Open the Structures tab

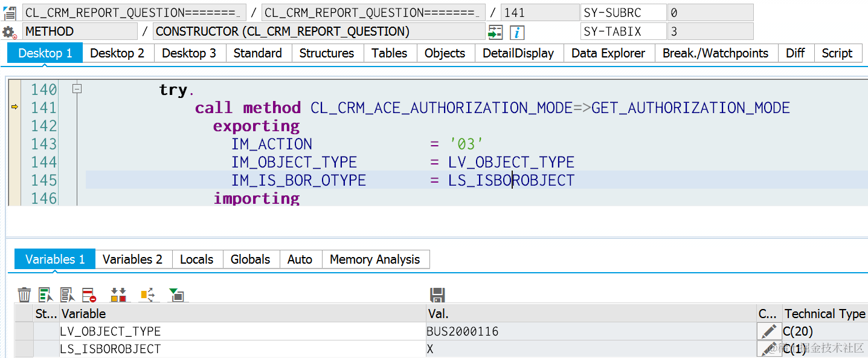click(x=327, y=53)
